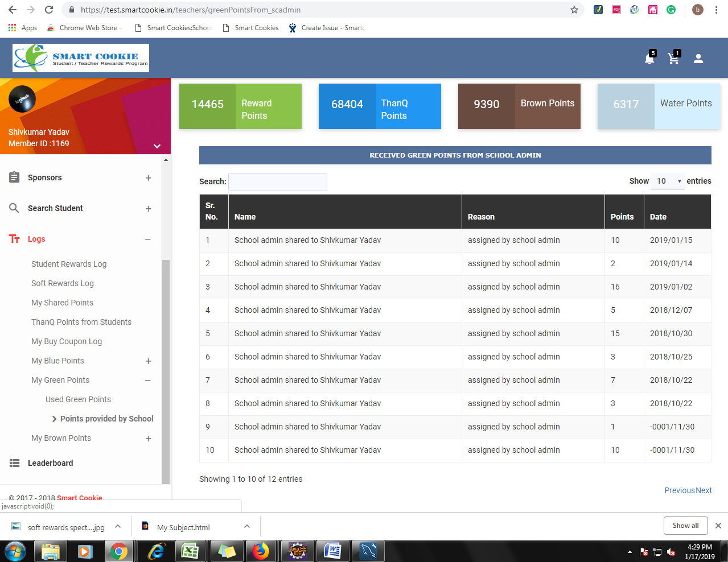Screen dimensions: 728x562
Task: Click the Show all downloads button
Action: [x=685, y=526]
